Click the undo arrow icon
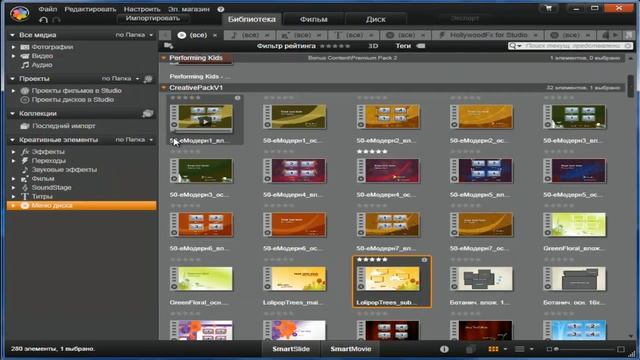Screen dimensions: 640x360 point(43,20)
